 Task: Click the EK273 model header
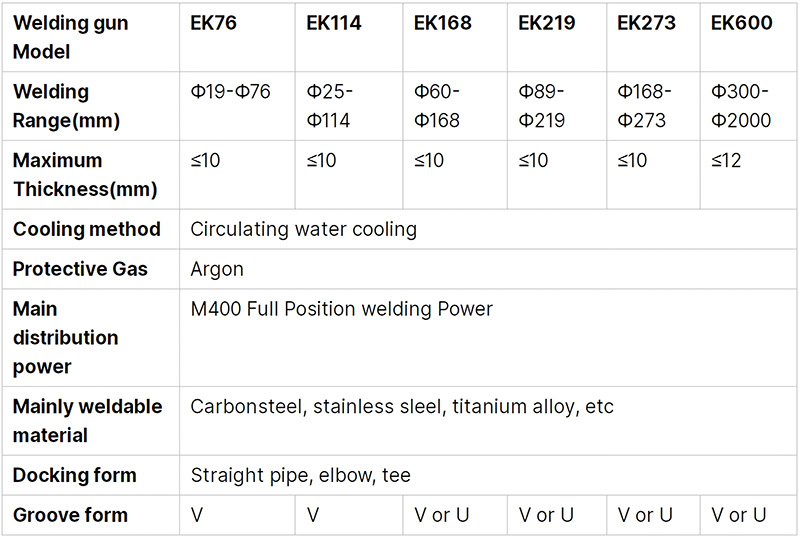tap(646, 22)
